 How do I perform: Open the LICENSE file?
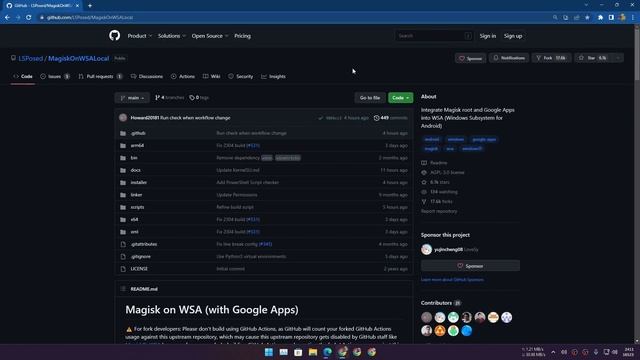pos(139,269)
